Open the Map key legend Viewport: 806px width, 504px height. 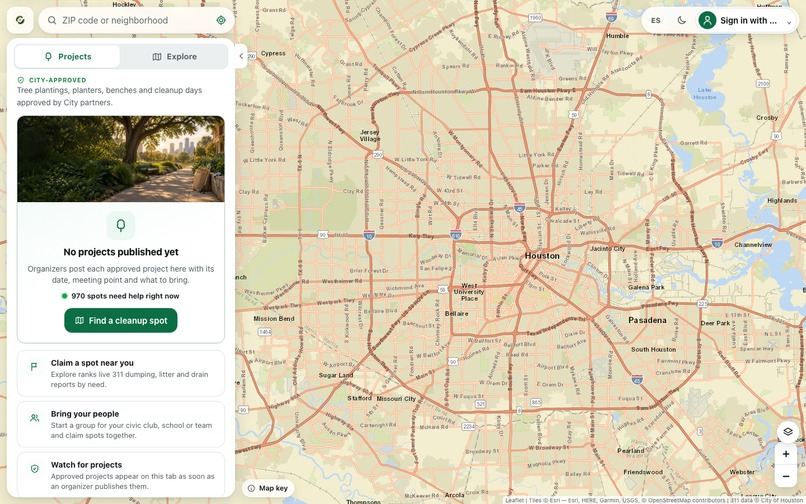pyautogui.click(x=268, y=488)
